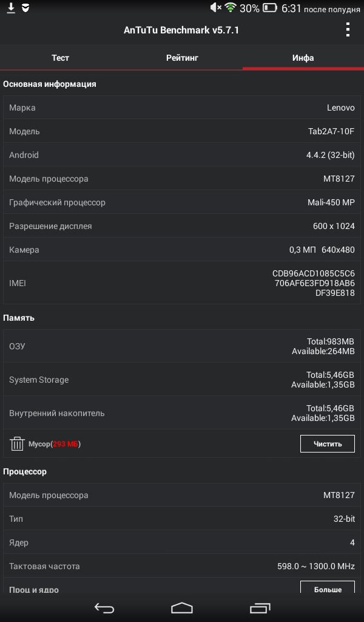Screen dimensions: 364x622
Task: Tap the clock showing 6:31
Action: [291, 9]
